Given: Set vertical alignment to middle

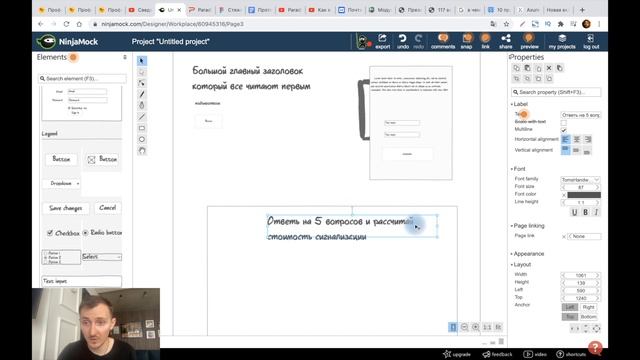Looking at the screenshot, I should coord(576,151).
